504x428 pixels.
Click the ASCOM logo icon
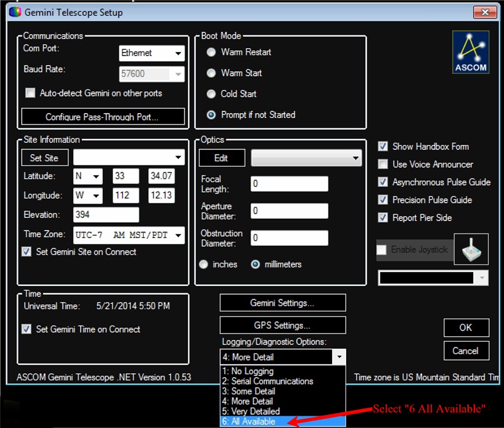470,52
